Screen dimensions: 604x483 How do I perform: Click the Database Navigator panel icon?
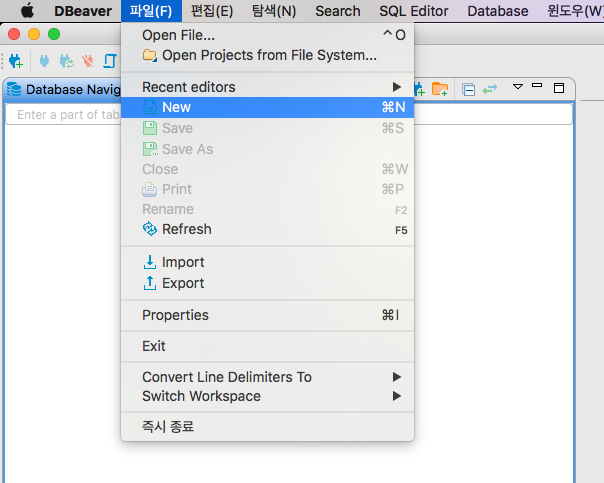14,89
